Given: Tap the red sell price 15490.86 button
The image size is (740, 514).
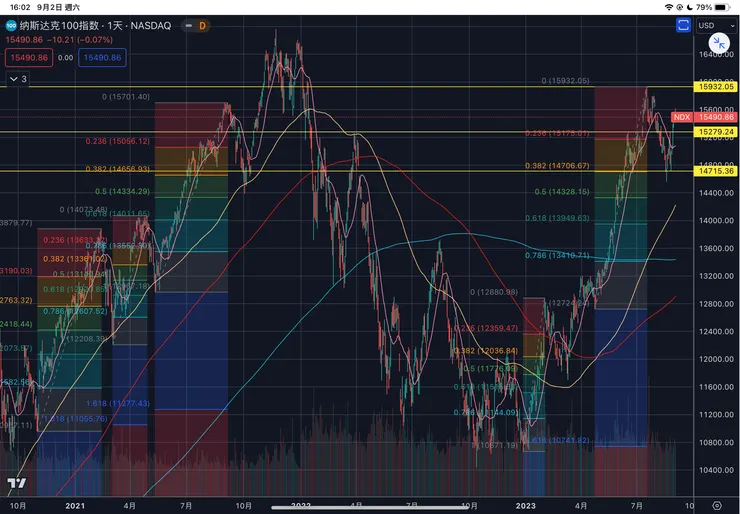Looking at the screenshot, I should 29,58.
